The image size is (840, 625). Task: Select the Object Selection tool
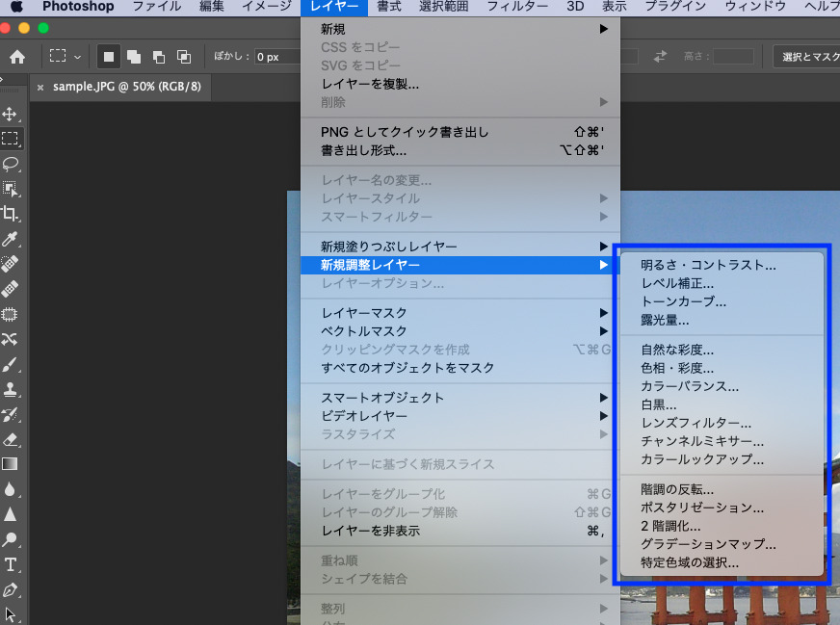click(x=10, y=189)
